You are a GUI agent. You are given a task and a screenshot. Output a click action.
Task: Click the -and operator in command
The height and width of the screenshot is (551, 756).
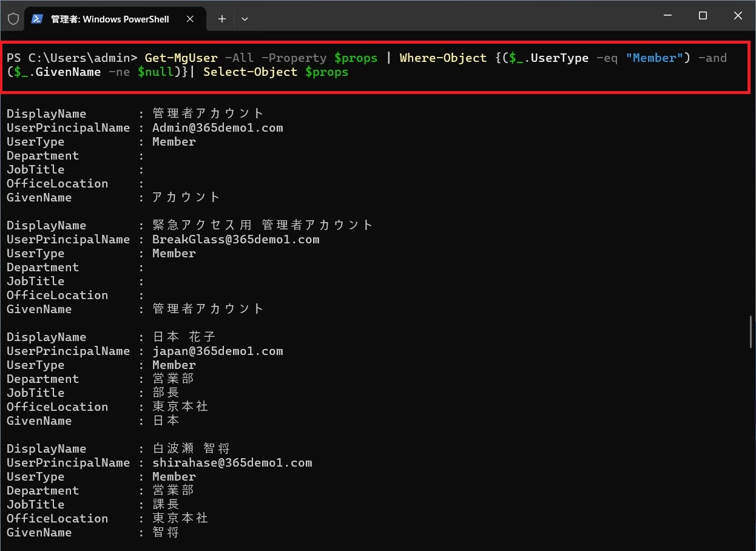[712, 58]
